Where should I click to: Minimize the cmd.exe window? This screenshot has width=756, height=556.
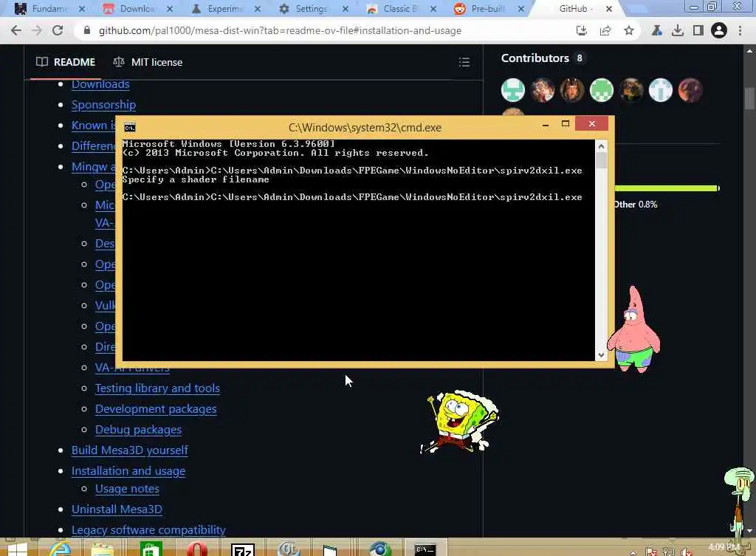(546, 124)
